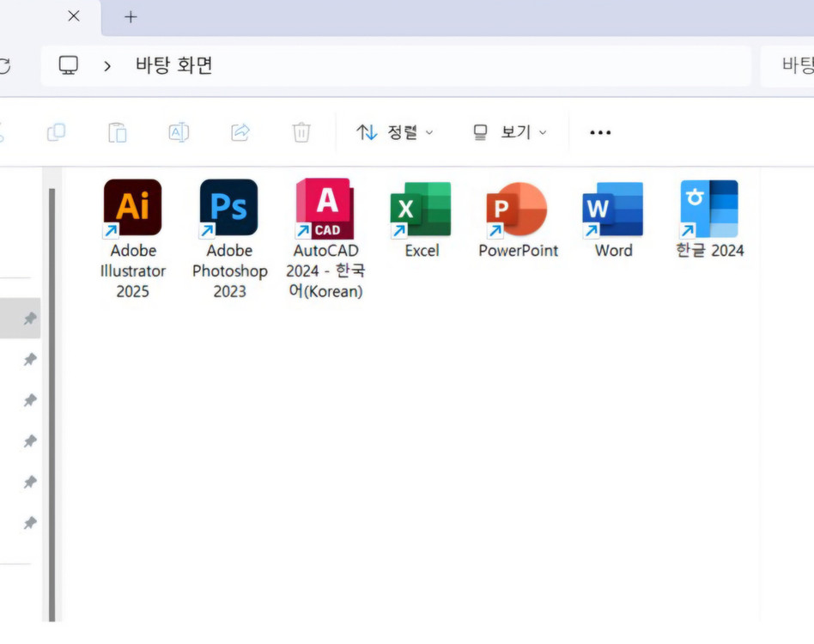Screen dimensions: 814x644
Task: Select the PowerPoint shortcut icon
Action: click(x=517, y=210)
